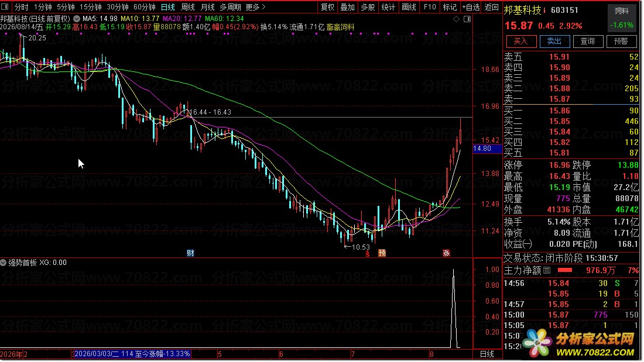Select the 日线 daily chart tab
Viewport: 644px width, 362px height.
167,7
